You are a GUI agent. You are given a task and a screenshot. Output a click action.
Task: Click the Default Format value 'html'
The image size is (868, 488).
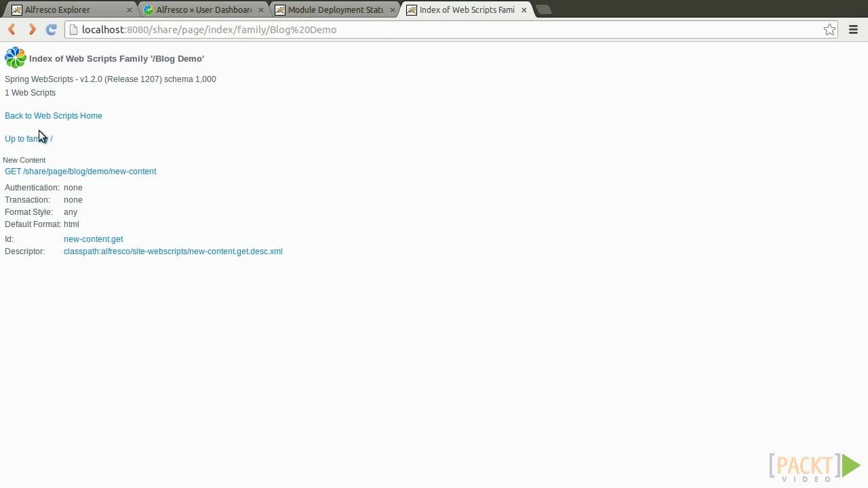[x=71, y=224]
